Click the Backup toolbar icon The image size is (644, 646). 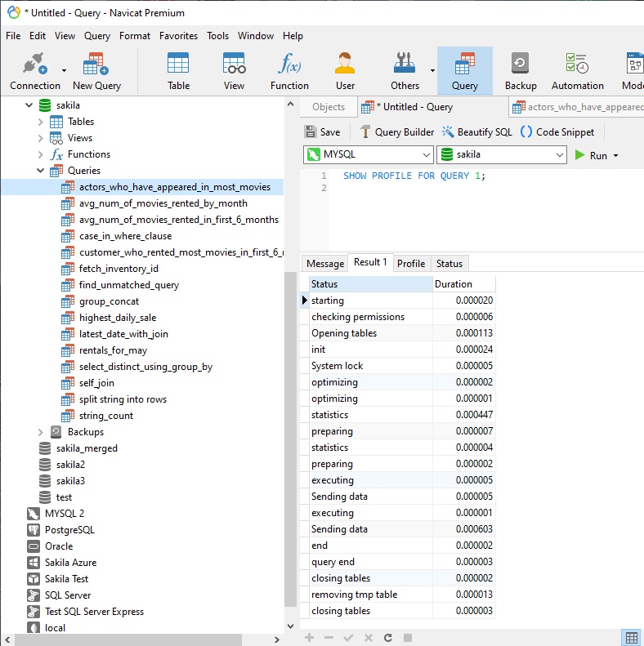coord(520,71)
